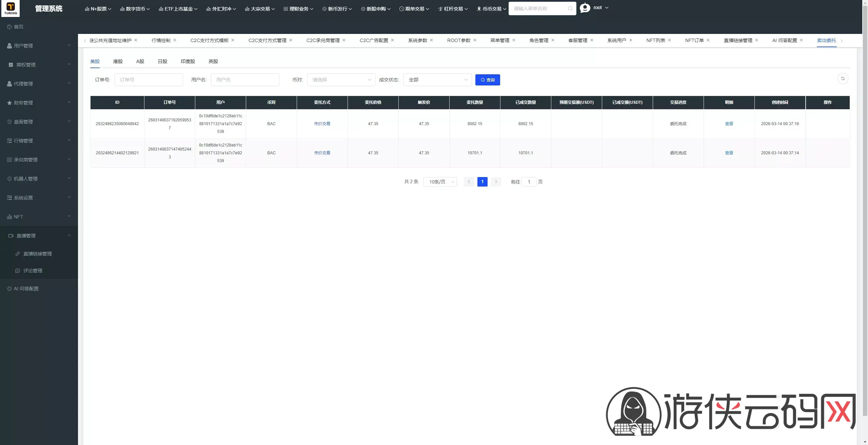Open the 数字货币 top menu
868x445 pixels.
(135, 9)
